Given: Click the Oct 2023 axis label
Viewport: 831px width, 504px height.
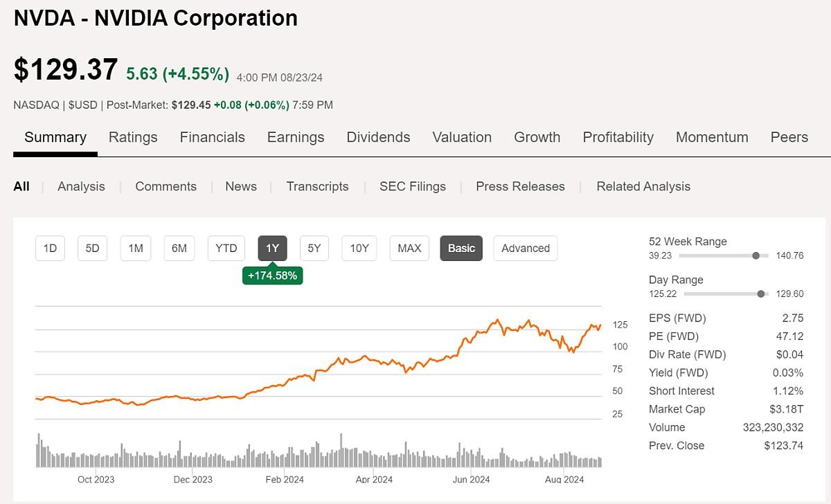Looking at the screenshot, I should [x=96, y=479].
